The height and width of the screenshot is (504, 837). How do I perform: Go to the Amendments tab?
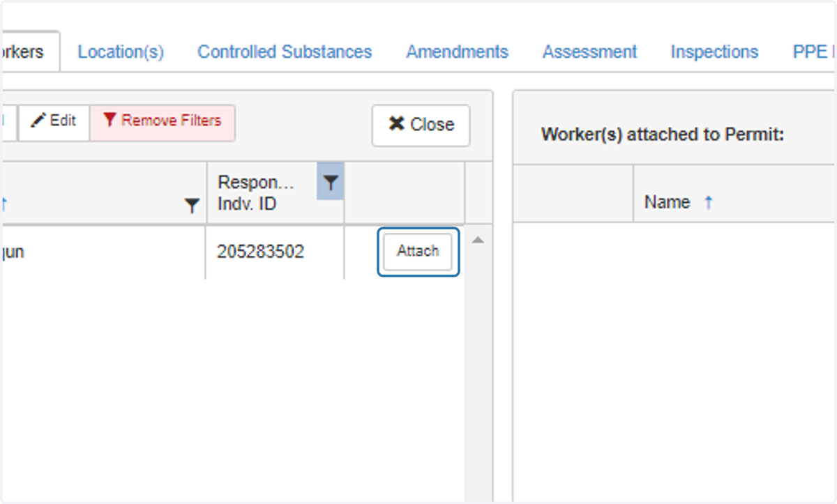458,52
